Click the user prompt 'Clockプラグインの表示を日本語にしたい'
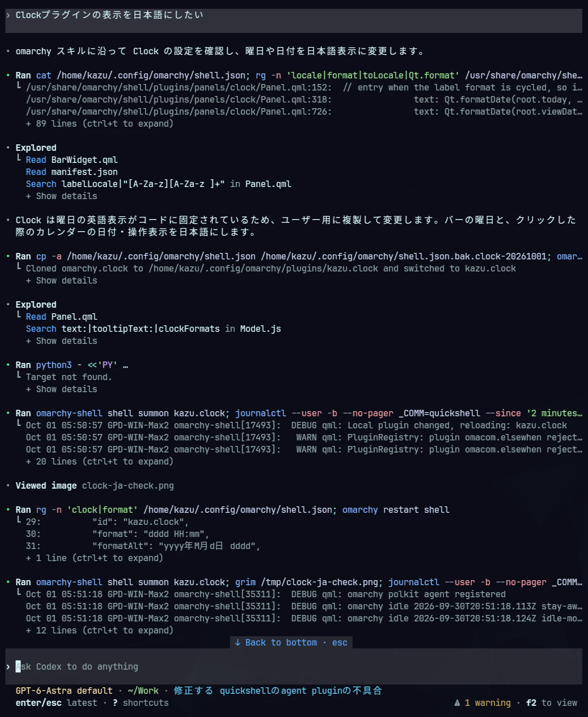 [x=110, y=15]
